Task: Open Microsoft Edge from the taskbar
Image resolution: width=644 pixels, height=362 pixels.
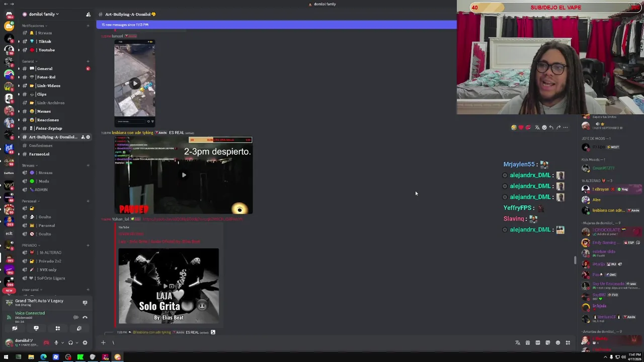Action: (x=43, y=357)
